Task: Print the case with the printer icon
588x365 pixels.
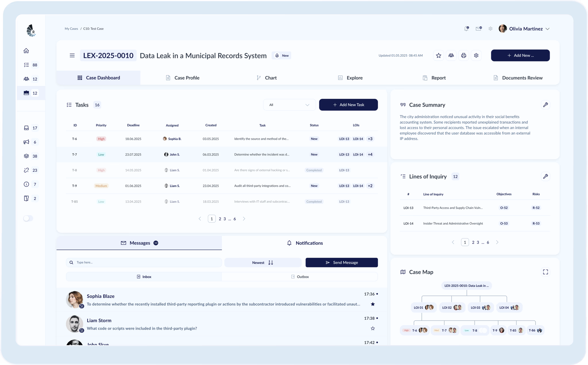Action: pyautogui.click(x=464, y=55)
